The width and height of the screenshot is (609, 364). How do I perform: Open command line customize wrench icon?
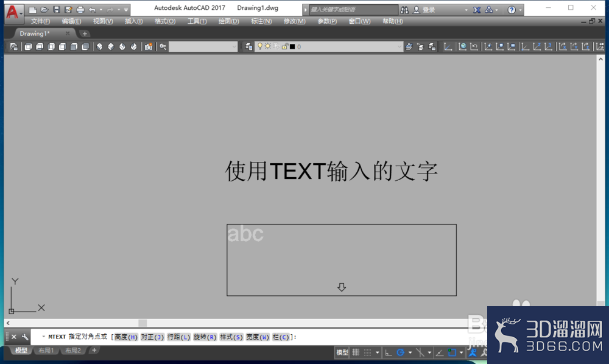point(25,337)
